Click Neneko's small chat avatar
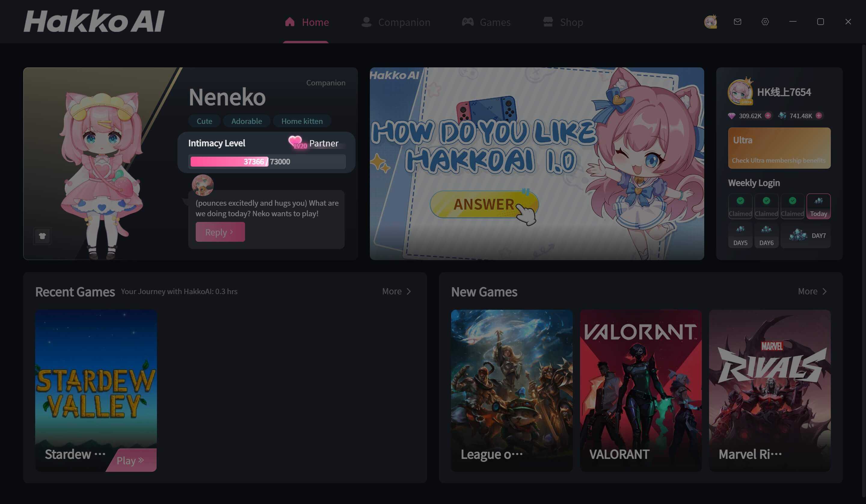 (x=202, y=185)
